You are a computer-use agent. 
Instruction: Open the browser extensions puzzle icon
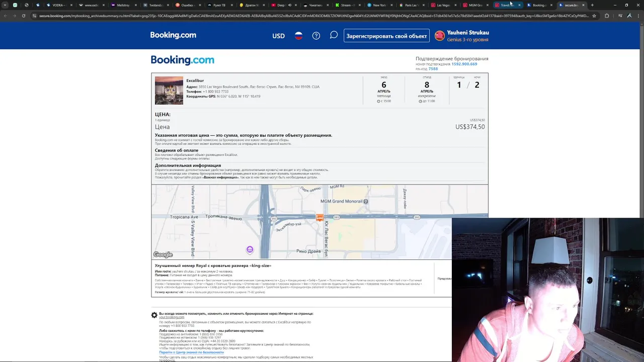(607, 16)
